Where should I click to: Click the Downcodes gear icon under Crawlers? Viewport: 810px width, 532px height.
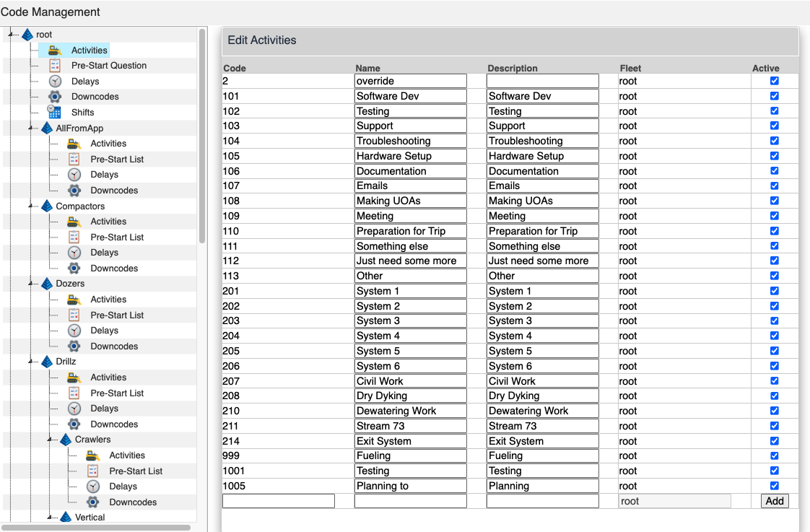(x=93, y=502)
